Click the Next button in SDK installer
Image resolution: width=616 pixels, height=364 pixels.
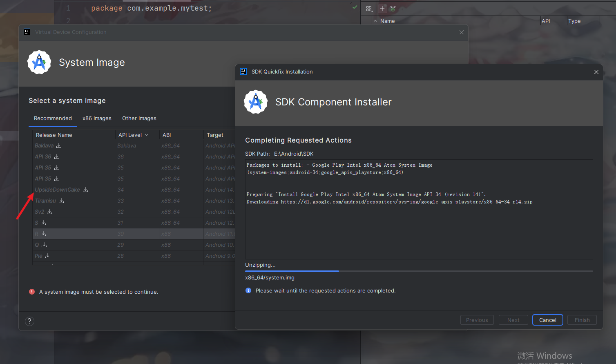tap(513, 320)
